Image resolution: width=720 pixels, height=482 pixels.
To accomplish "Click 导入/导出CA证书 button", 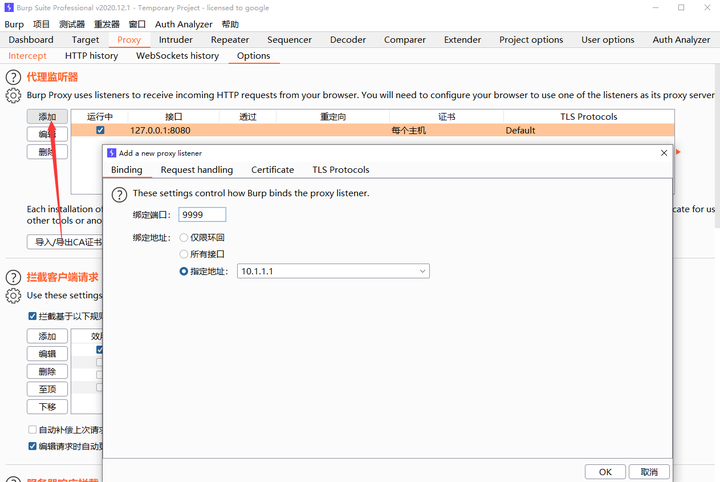I will (x=65, y=242).
